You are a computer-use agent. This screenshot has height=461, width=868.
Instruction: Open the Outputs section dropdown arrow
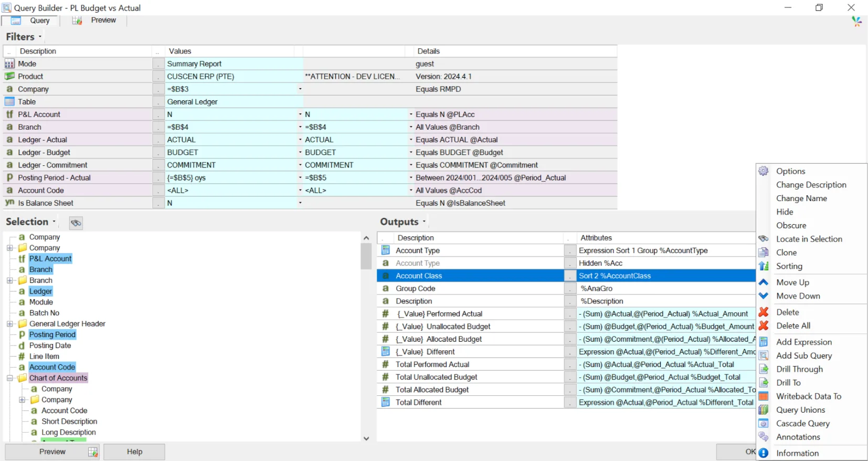click(424, 222)
